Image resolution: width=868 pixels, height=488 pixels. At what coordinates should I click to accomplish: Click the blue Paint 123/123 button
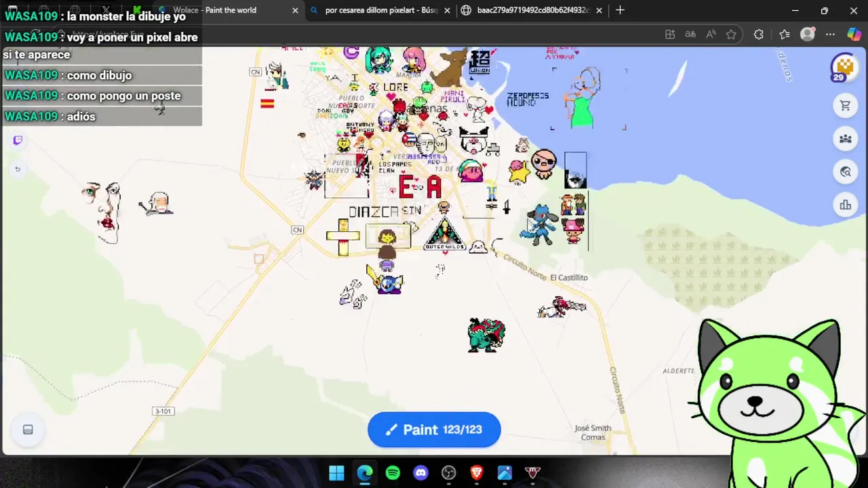(x=434, y=430)
